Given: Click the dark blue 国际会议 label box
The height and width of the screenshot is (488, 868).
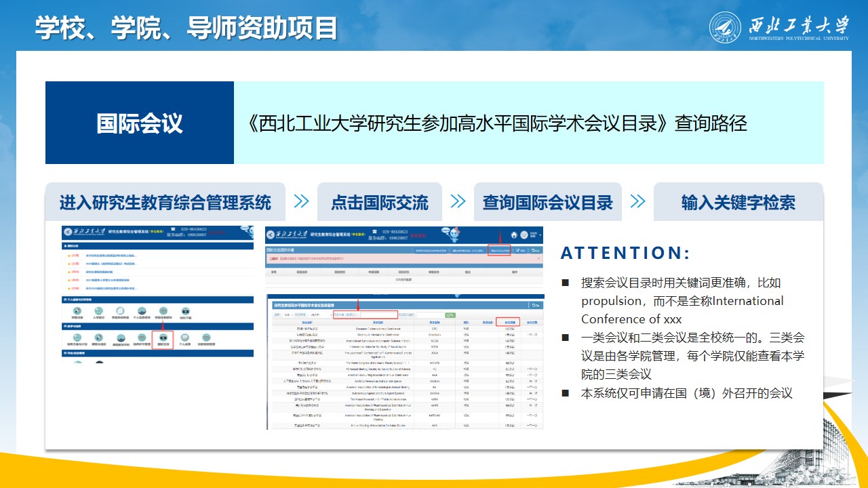Looking at the screenshot, I should pos(140,123).
